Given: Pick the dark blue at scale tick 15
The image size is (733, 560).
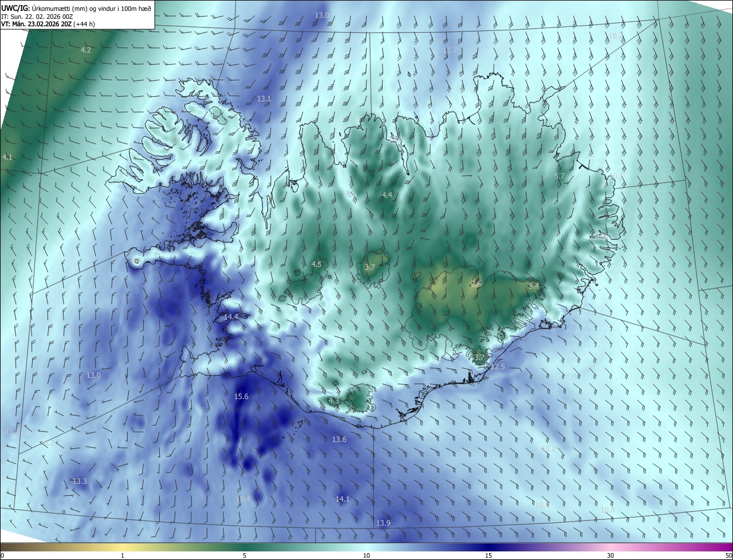Looking at the screenshot, I should 488,547.
